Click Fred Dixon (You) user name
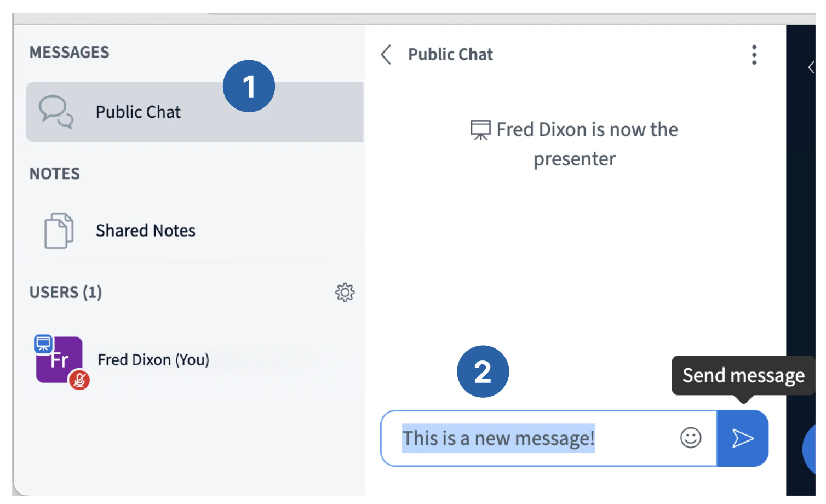 (153, 360)
